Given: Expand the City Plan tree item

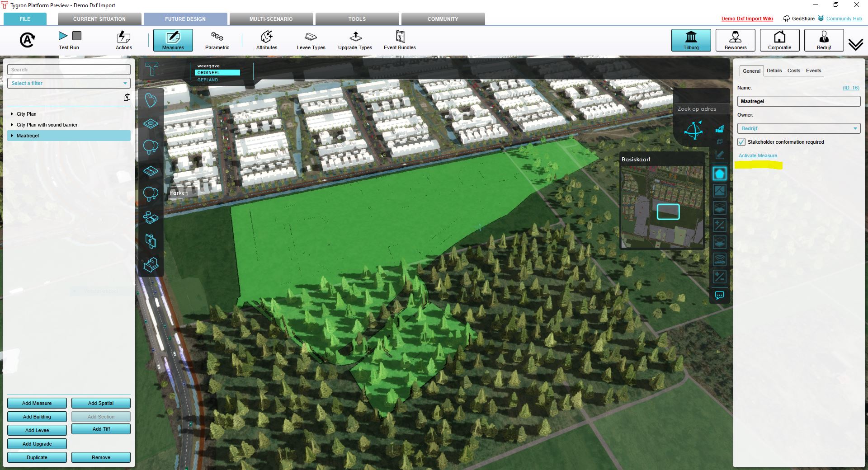Looking at the screenshot, I should pos(12,114).
